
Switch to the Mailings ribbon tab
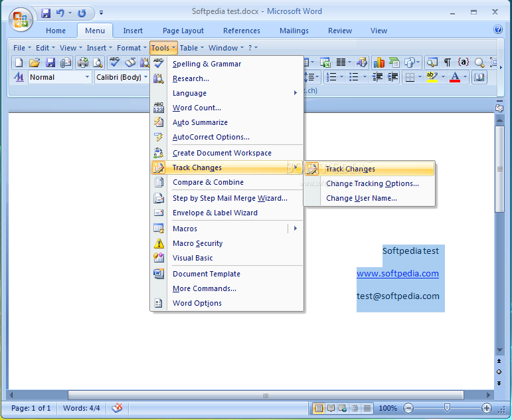pyautogui.click(x=294, y=31)
